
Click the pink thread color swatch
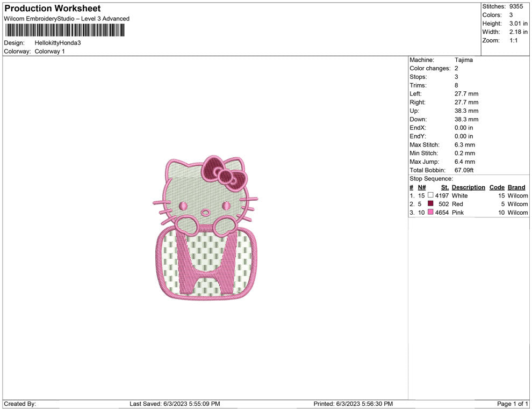click(430, 212)
